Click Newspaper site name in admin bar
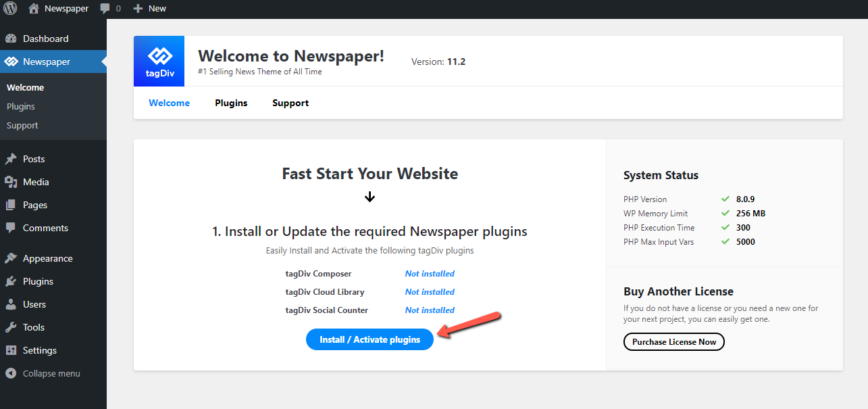This screenshot has height=409, width=868. click(x=66, y=9)
